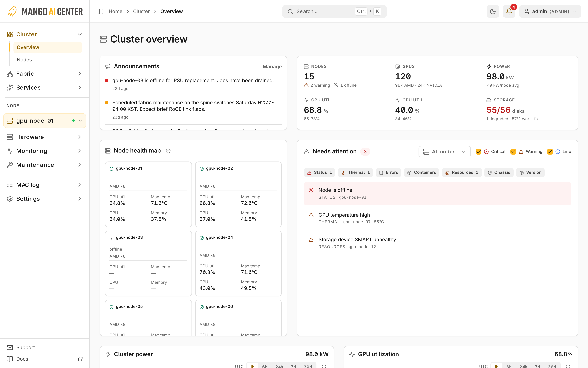Filter by Errors category tab
The width and height of the screenshot is (588, 368).
point(388,173)
